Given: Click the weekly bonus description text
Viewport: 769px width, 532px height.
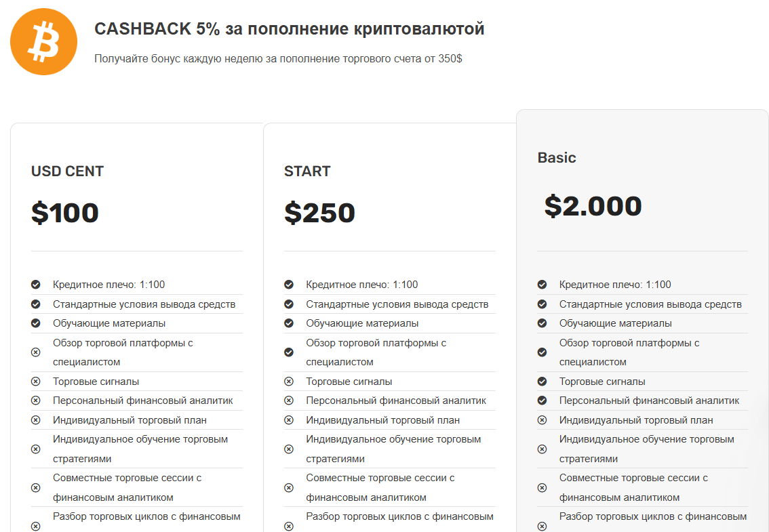Looking at the screenshot, I should pos(278,59).
